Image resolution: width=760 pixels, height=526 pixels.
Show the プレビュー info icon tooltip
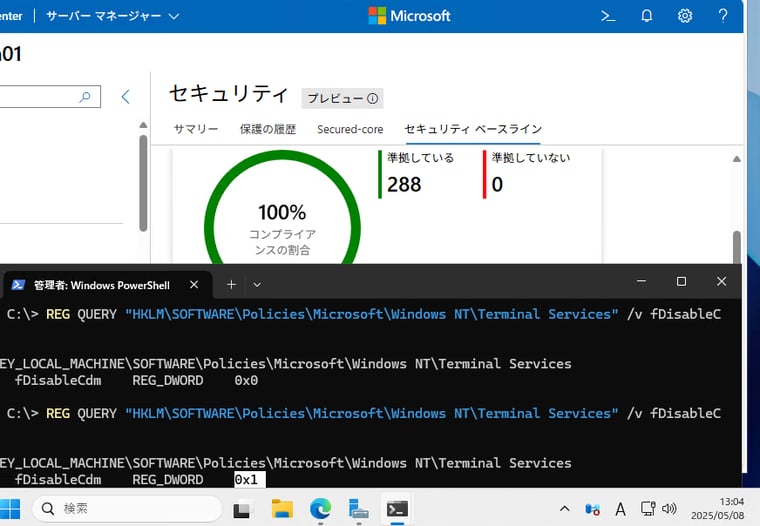click(x=373, y=98)
